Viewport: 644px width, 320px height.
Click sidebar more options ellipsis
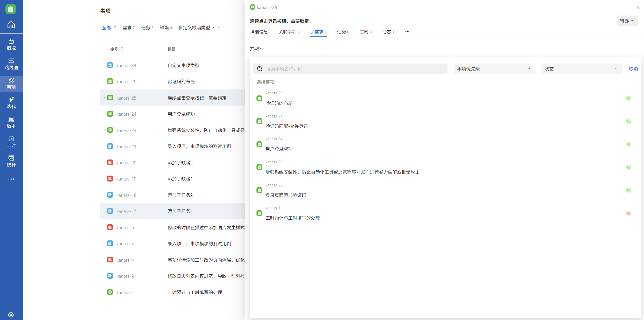(11, 179)
